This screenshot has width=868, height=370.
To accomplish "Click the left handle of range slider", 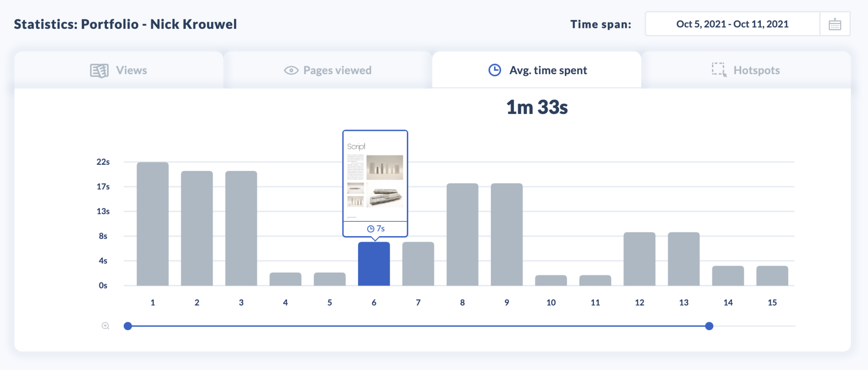I will 128,326.
